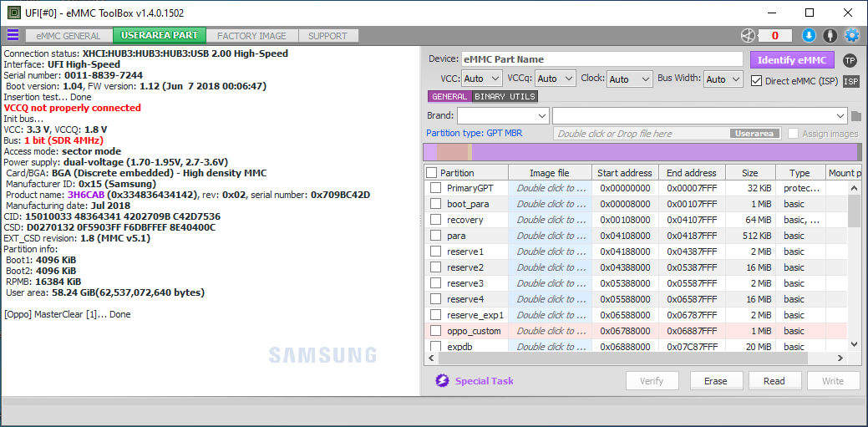Click the Verify button
Viewport: 868px width, 427px height.
tap(652, 381)
